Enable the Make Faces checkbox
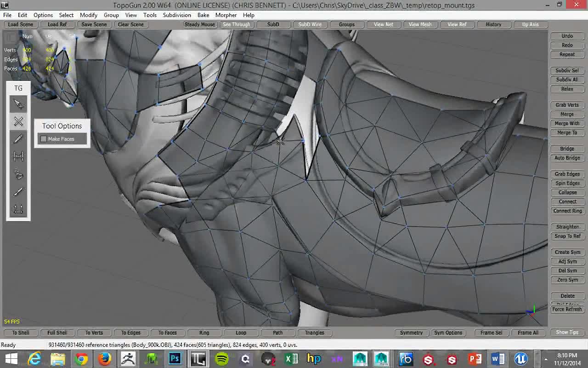This screenshot has height=368, width=588. click(x=44, y=139)
